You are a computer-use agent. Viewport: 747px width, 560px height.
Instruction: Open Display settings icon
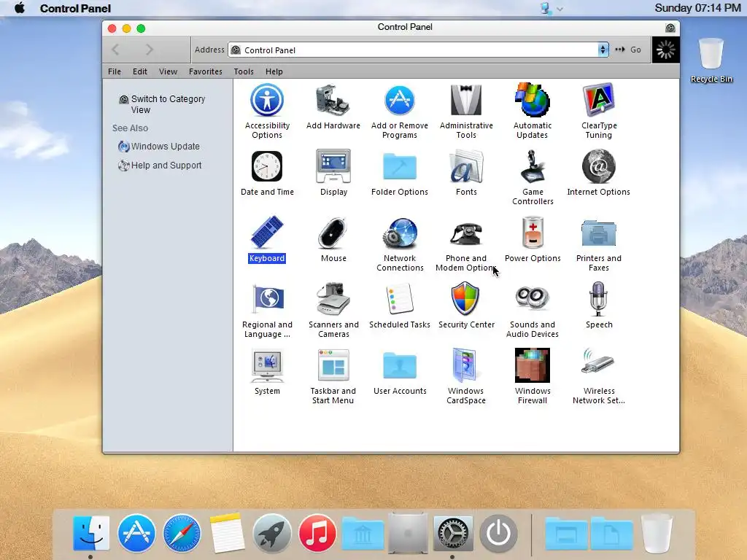coord(333,167)
